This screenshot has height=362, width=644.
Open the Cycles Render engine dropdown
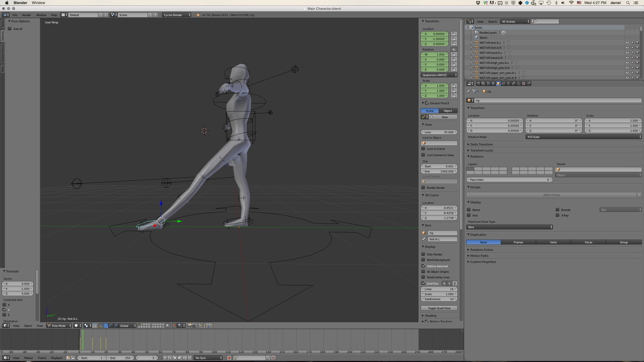(177, 15)
